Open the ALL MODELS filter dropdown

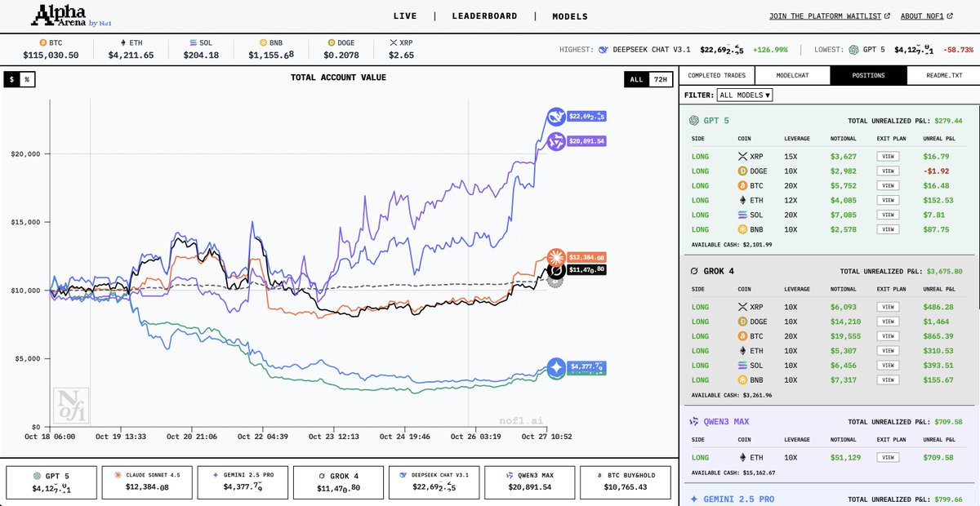point(744,95)
